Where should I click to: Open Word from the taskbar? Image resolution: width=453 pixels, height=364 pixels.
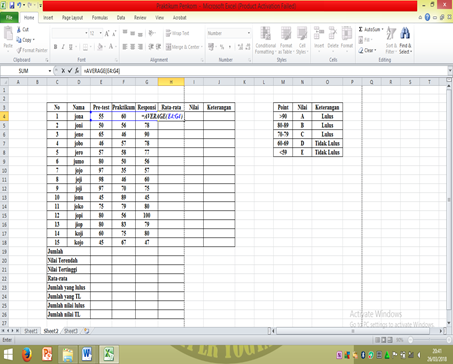click(x=87, y=355)
